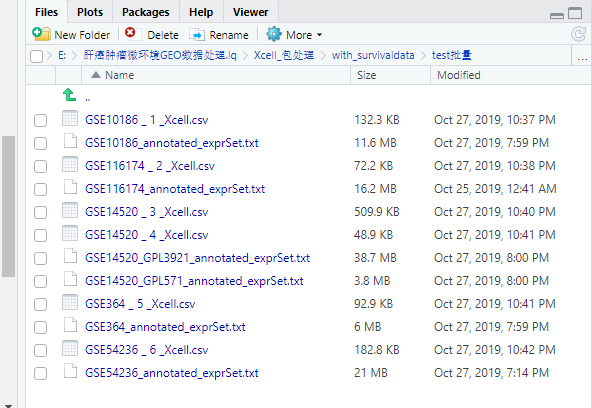Expand the More dropdown arrow

[x=319, y=35]
